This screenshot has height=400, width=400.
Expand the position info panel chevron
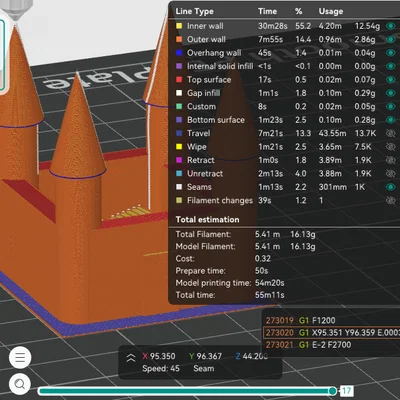131,358
